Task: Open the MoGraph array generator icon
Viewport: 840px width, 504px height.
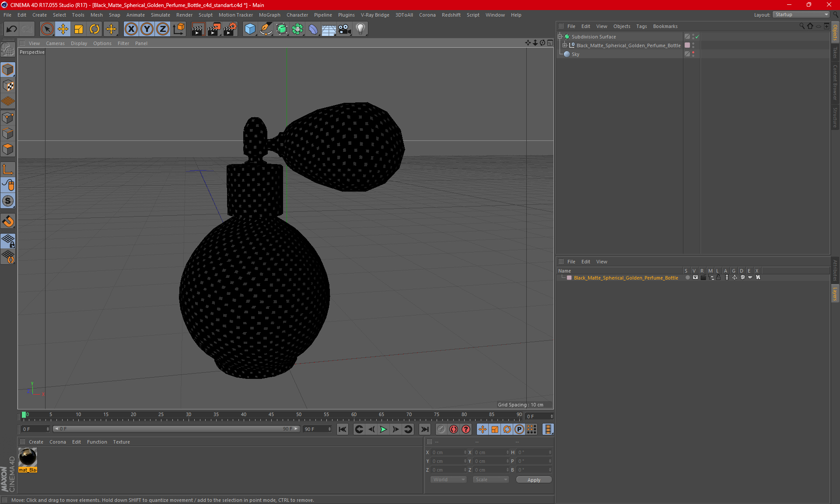Action: pyautogui.click(x=297, y=29)
